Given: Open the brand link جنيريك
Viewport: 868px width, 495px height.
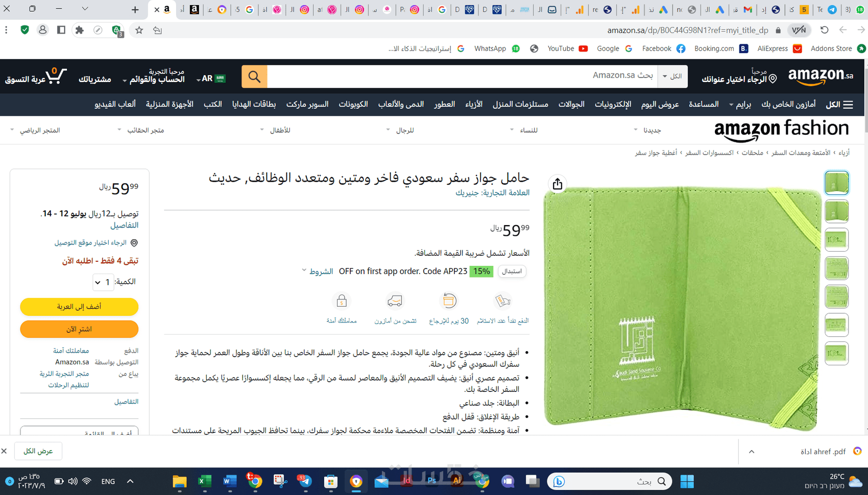Looking at the screenshot, I should [x=467, y=193].
